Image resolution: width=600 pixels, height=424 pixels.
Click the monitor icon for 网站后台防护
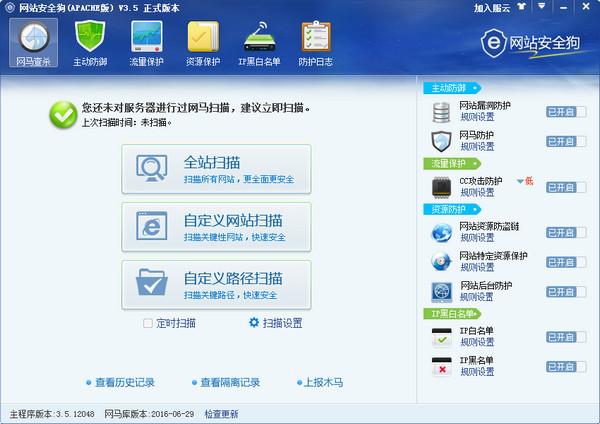click(x=441, y=292)
